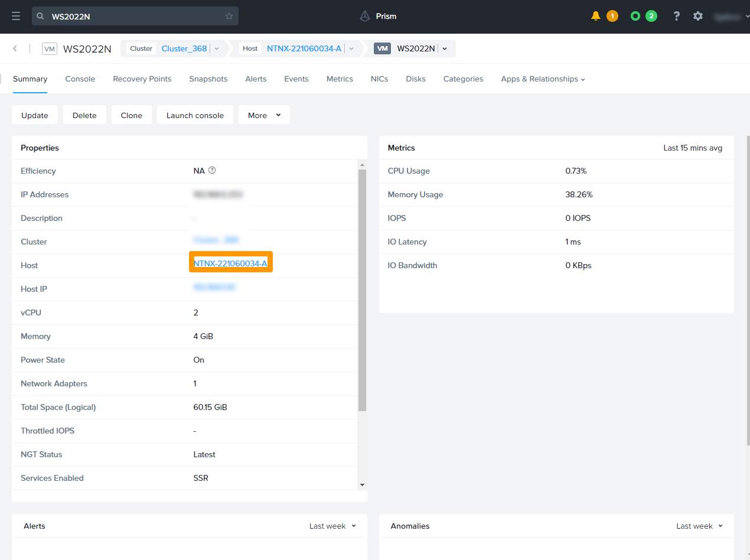Switch to the Console tab
The width and height of the screenshot is (750, 560).
(x=80, y=79)
